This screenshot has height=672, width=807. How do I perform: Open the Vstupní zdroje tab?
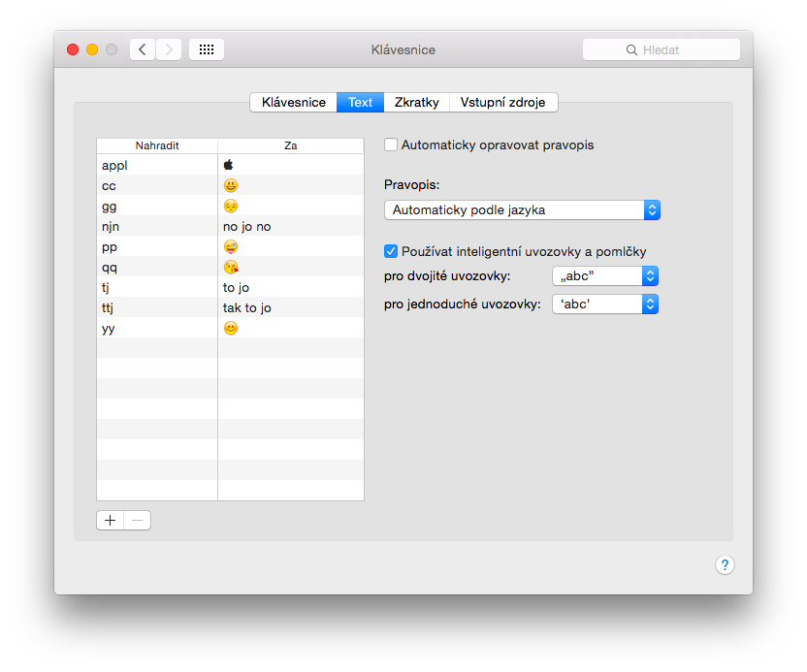click(502, 103)
